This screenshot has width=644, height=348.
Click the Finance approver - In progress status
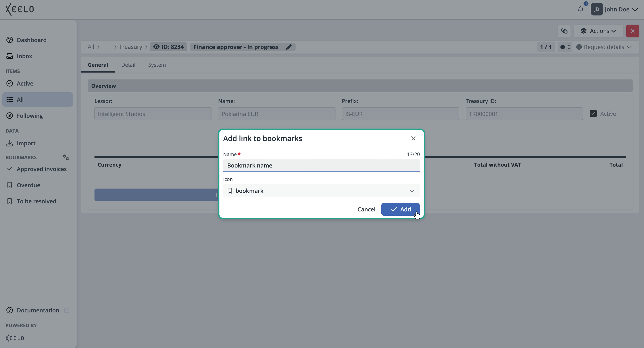(x=236, y=47)
